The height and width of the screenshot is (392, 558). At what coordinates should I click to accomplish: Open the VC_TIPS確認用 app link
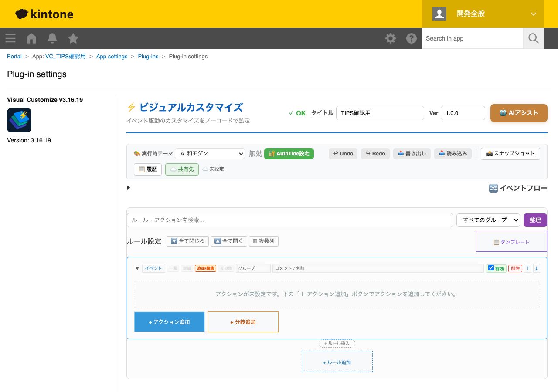pyautogui.click(x=65, y=57)
